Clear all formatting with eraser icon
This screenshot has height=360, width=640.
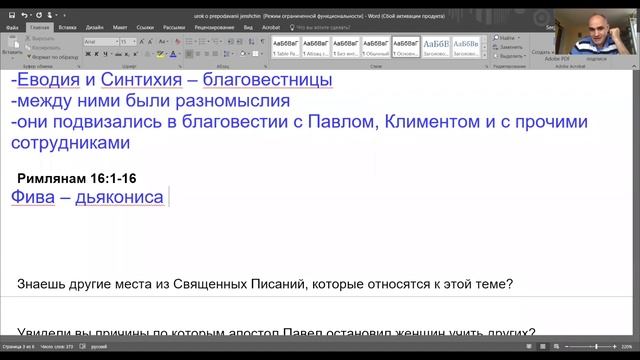point(178,42)
